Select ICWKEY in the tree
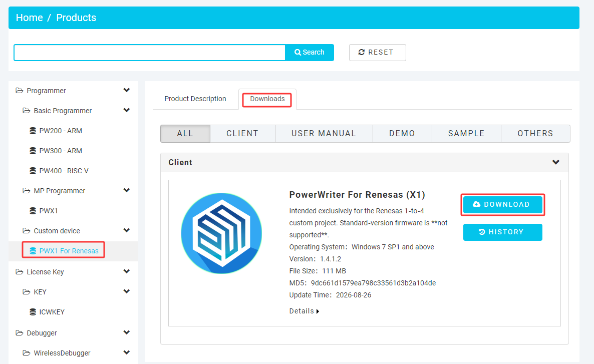The height and width of the screenshot is (364, 594). coord(52,312)
